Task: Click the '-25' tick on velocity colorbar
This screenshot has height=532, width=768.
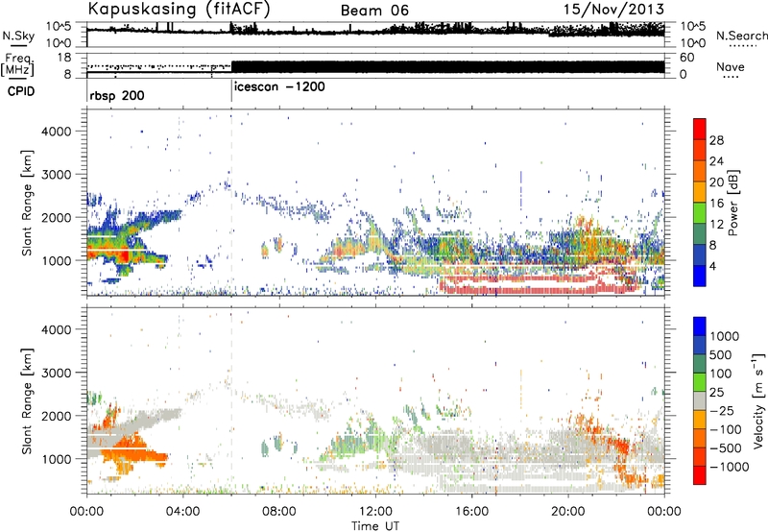Action: pyautogui.click(x=722, y=411)
